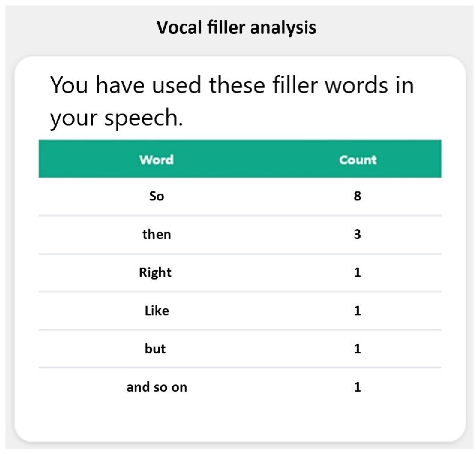
Task: Click the count 3 for 'then'
Action: coord(357,234)
